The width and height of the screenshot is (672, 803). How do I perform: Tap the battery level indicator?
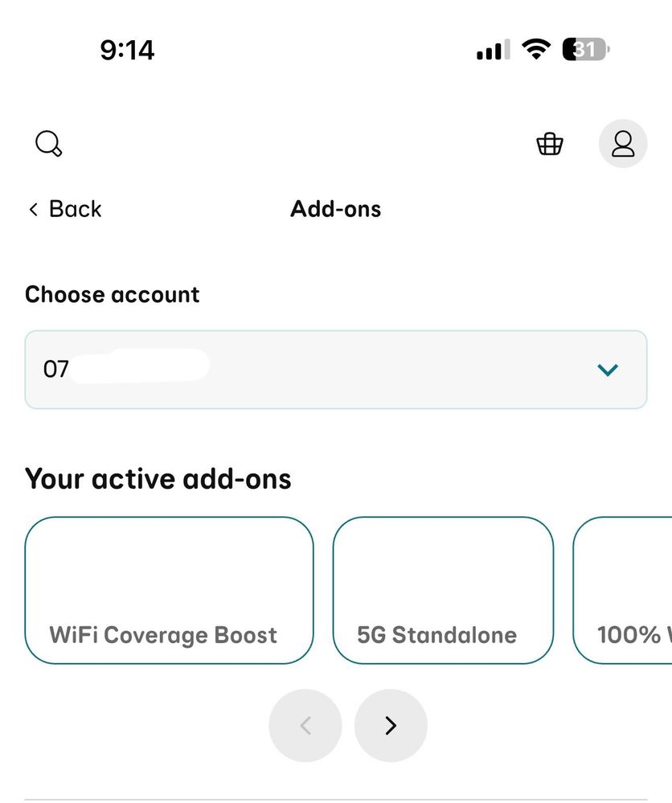(586, 50)
